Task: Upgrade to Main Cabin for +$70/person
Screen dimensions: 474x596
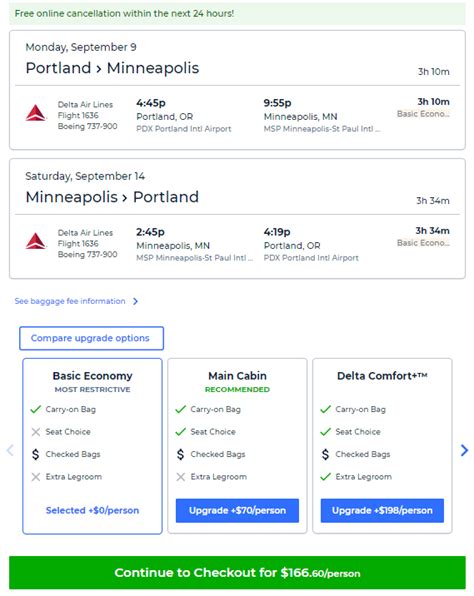Action: [237, 510]
